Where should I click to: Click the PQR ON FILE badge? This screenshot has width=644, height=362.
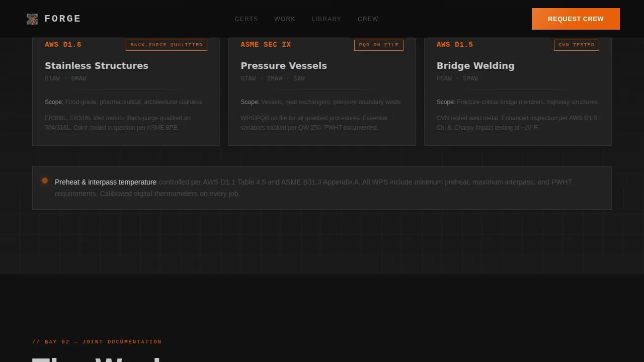378,45
